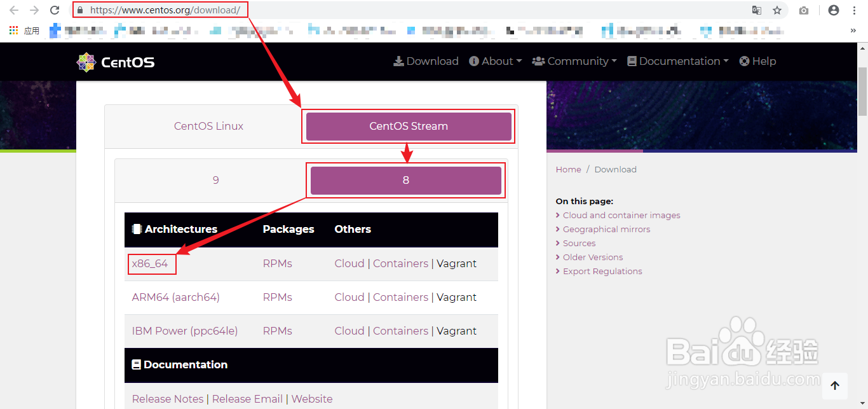Go back with the browser back arrow

click(x=14, y=10)
